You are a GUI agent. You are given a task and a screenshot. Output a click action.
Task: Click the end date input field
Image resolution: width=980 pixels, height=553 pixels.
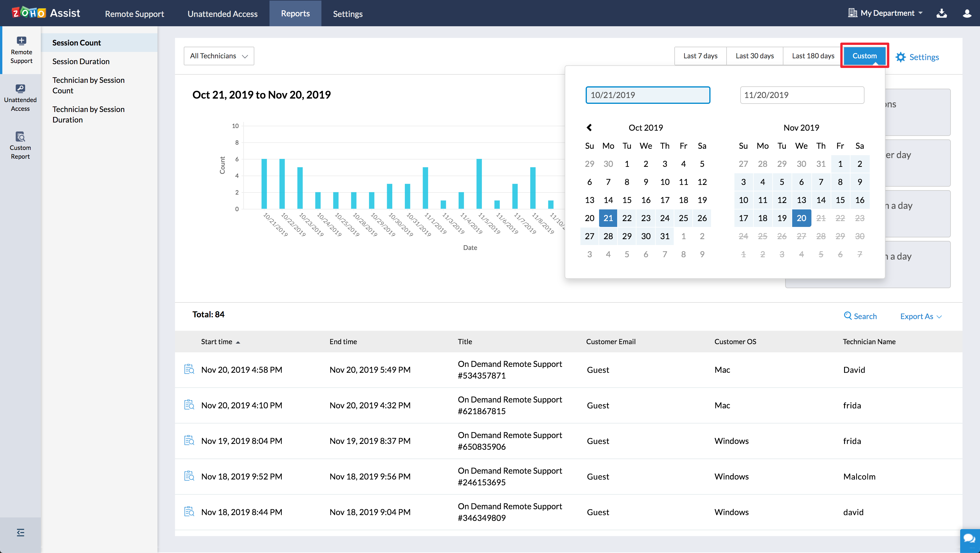pyautogui.click(x=801, y=95)
